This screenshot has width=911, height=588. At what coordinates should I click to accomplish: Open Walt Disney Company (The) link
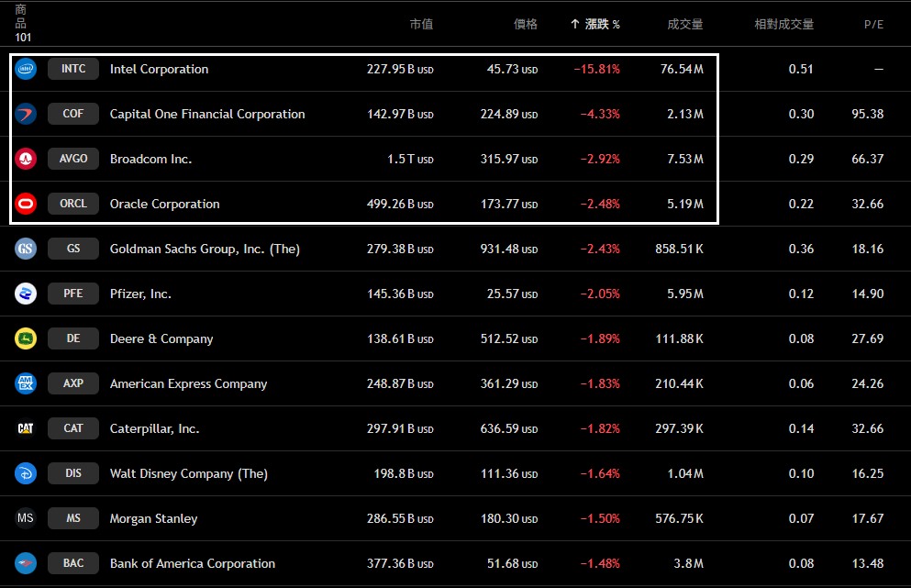(188, 473)
